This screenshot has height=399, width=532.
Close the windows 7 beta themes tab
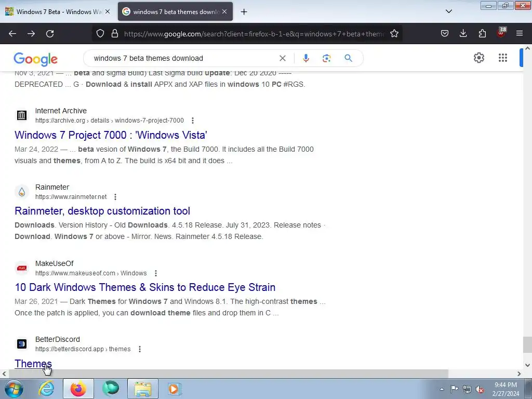224,11
